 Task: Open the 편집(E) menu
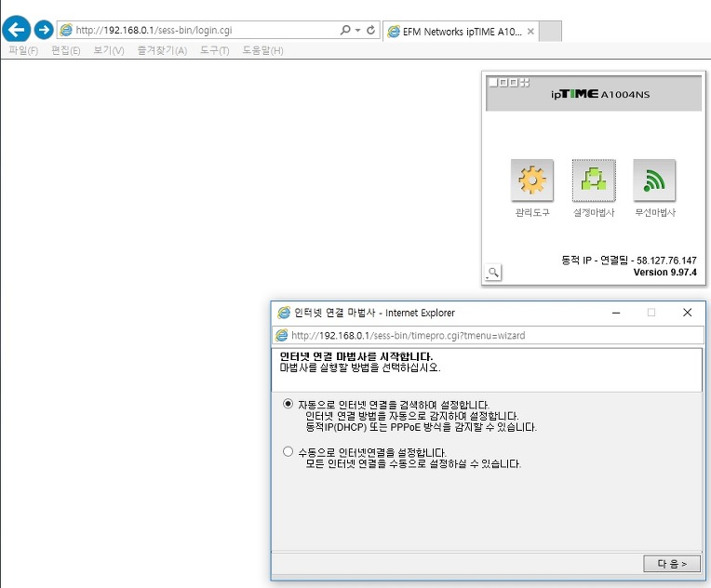66,50
